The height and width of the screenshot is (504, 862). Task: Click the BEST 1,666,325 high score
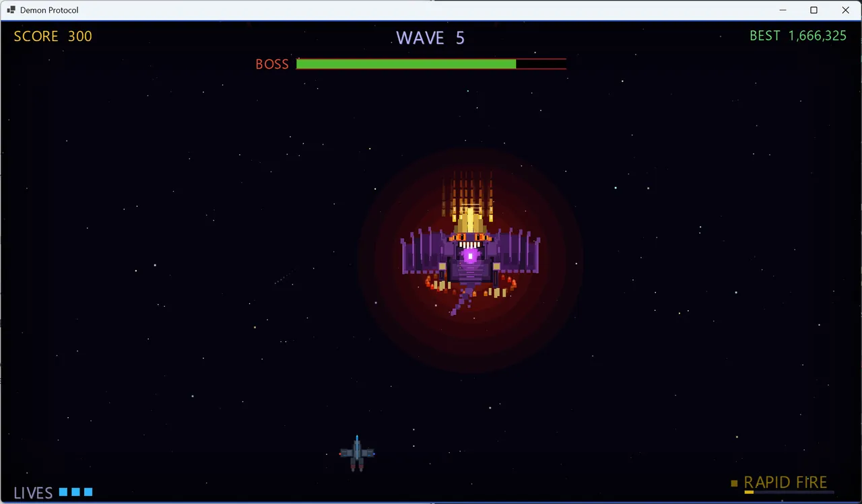798,36
